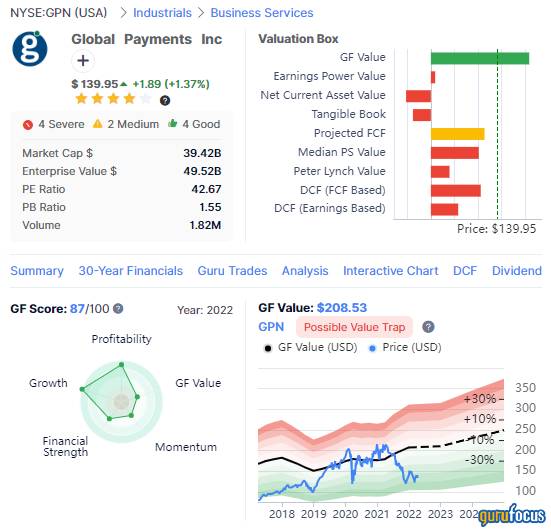The height and width of the screenshot is (532, 551).
Task: Open the Industrials sector link
Action: 162,13
